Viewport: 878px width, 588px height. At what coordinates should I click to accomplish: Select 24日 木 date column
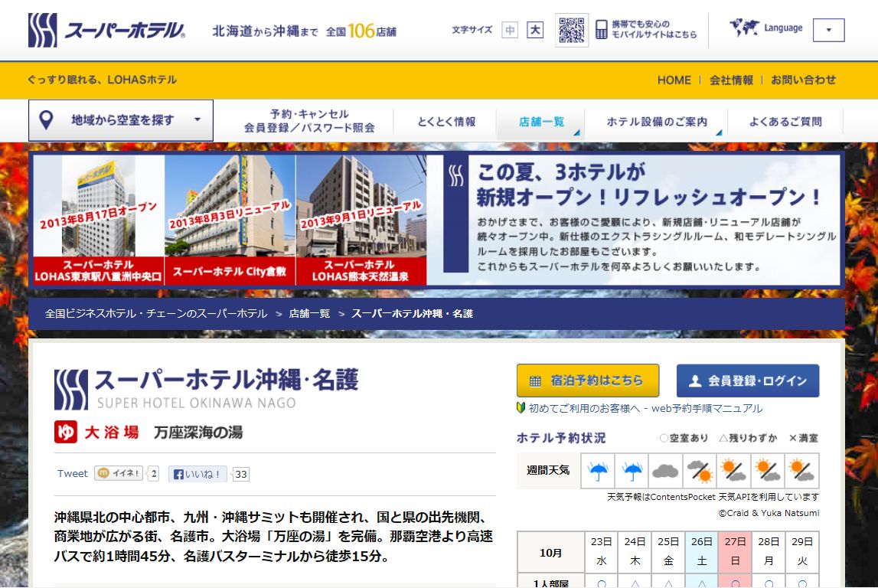pos(635,551)
